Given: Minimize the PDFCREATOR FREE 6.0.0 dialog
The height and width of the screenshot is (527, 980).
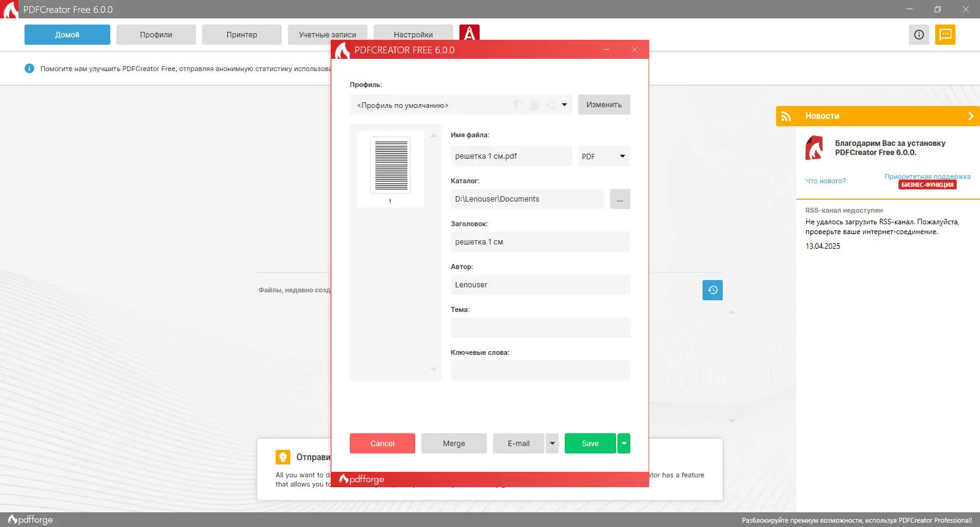Looking at the screenshot, I should [x=606, y=50].
